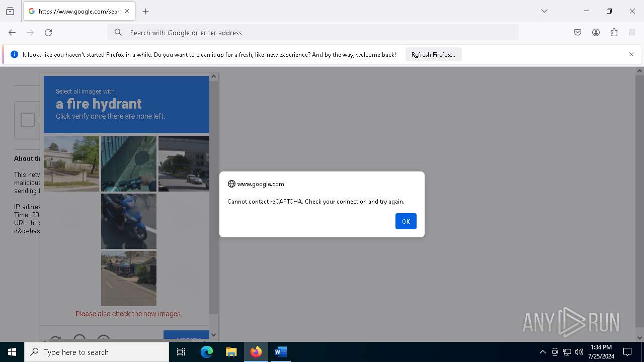Viewport: 644px width, 362px height.
Task: Select the captcha image with blue scooter
Action: pyautogui.click(x=129, y=221)
